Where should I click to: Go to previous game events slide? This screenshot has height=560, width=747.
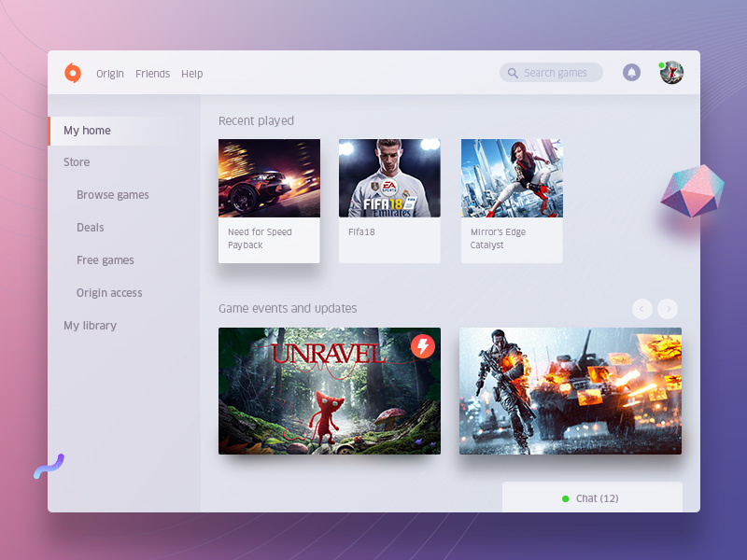[642, 309]
